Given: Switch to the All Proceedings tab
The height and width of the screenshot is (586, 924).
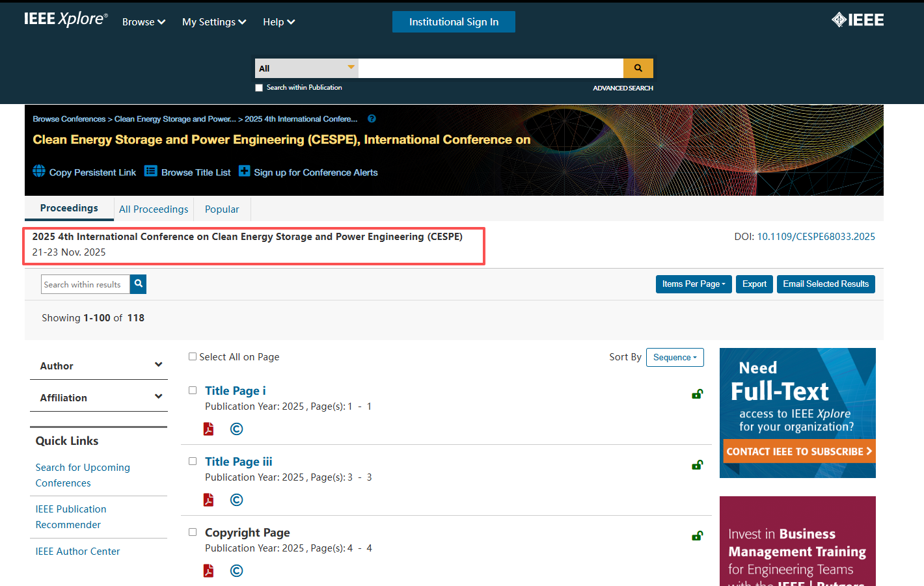Looking at the screenshot, I should [x=154, y=209].
